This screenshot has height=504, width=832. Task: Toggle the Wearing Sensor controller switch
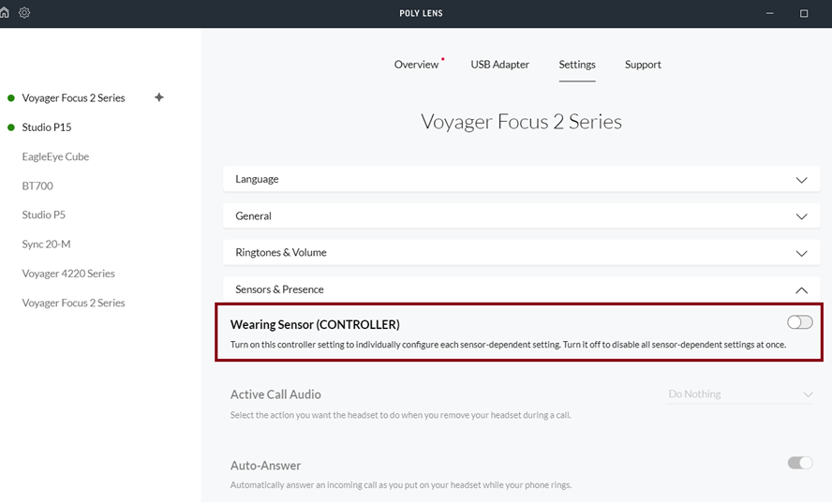coord(799,322)
